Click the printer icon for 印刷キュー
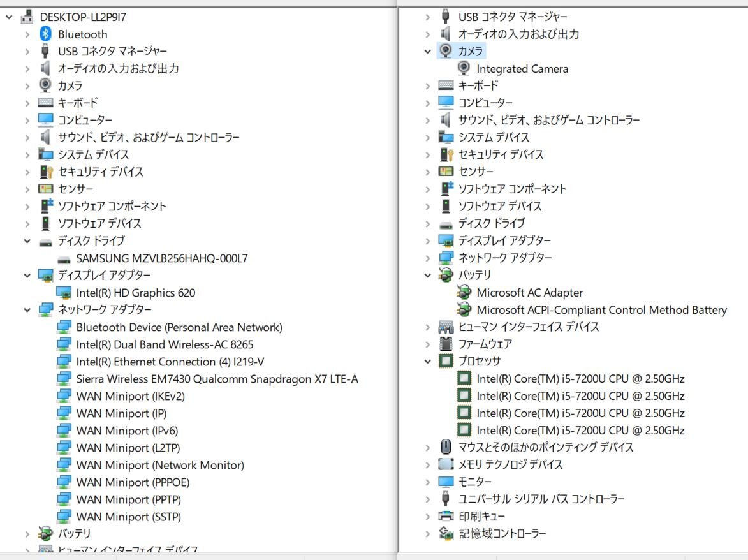The width and height of the screenshot is (748, 560). [x=446, y=515]
